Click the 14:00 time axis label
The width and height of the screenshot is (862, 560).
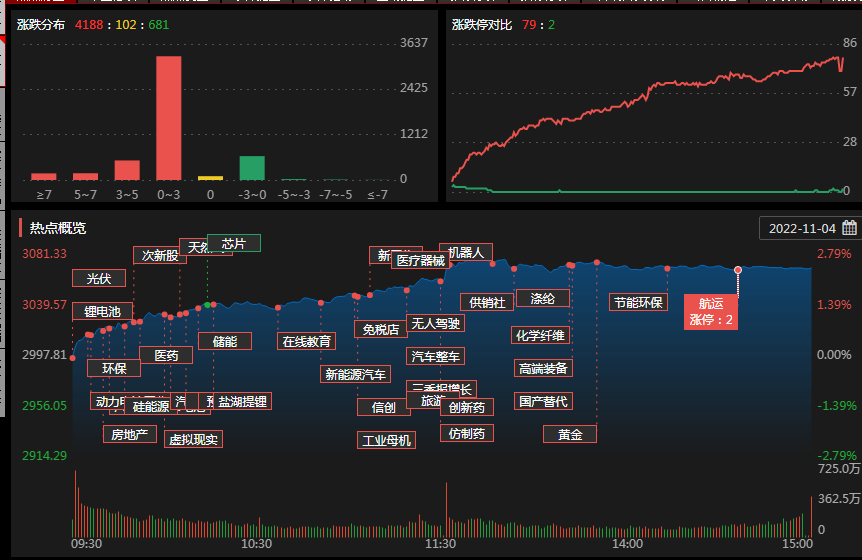pos(627,544)
